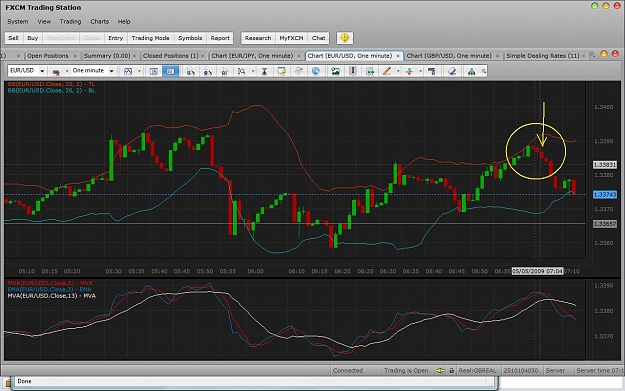This screenshot has height=391, width=625.
Task: Open the Research button
Action: tap(258, 38)
